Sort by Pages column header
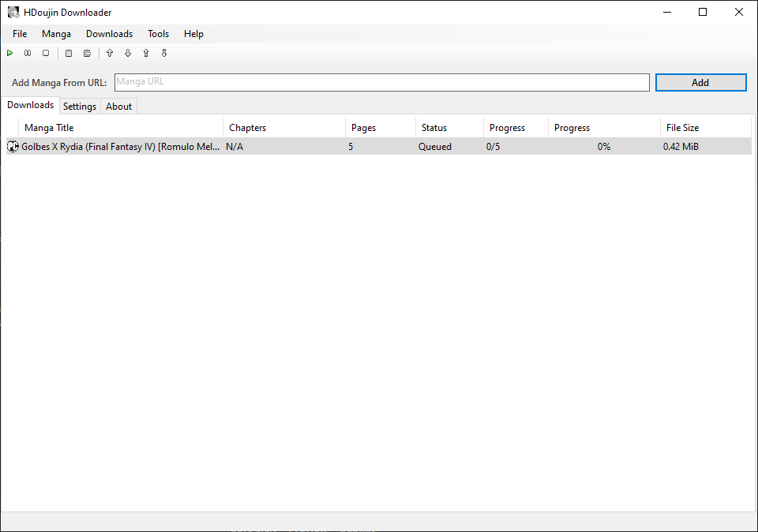The width and height of the screenshot is (758, 532). point(381,128)
